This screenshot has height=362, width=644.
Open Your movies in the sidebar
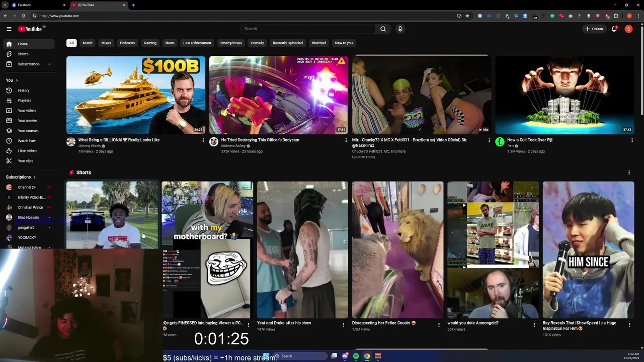pyautogui.click(x=29, y=121)
